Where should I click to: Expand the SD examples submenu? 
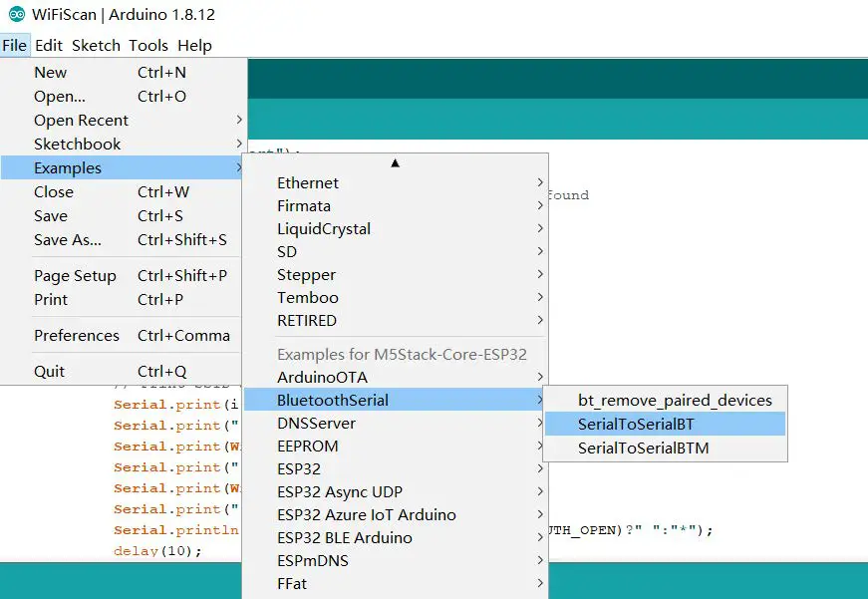[x=396, y=252]
